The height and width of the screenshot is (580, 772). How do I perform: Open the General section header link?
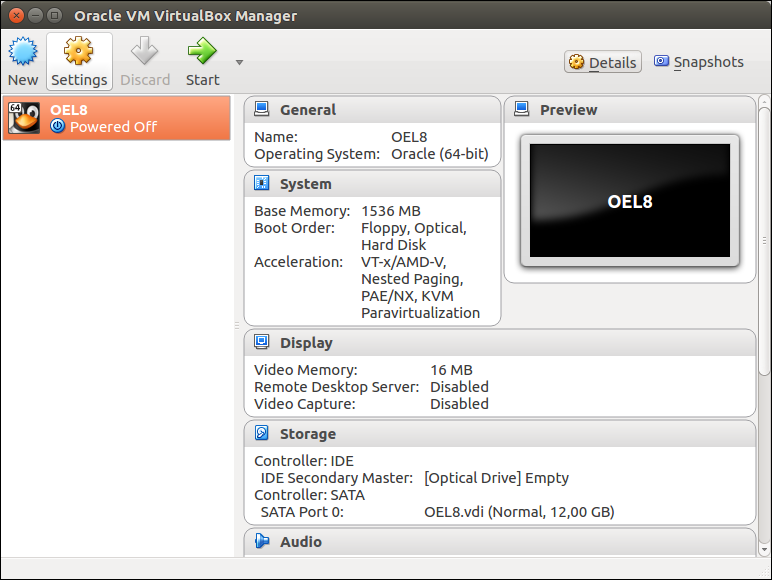point(308,110)
